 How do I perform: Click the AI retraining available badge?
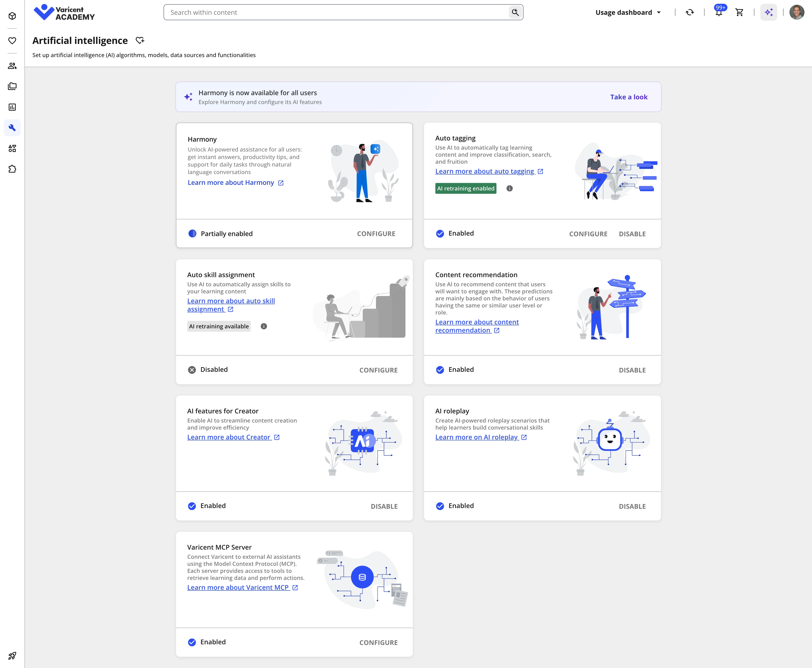[x=219, y=326]
